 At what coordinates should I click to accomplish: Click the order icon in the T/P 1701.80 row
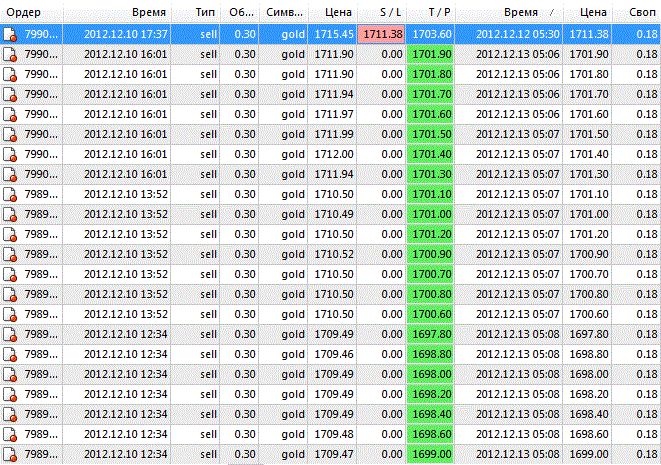pos(10,75)
